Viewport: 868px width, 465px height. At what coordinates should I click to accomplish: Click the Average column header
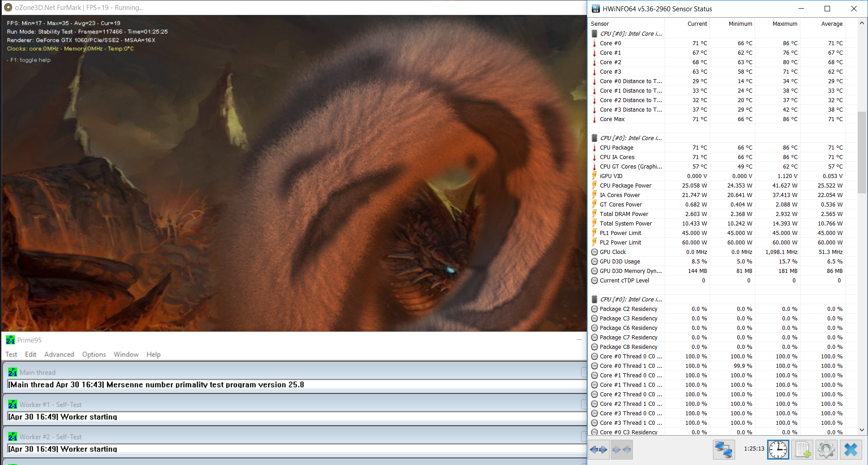pyautogui.click(x=823, y=24)
